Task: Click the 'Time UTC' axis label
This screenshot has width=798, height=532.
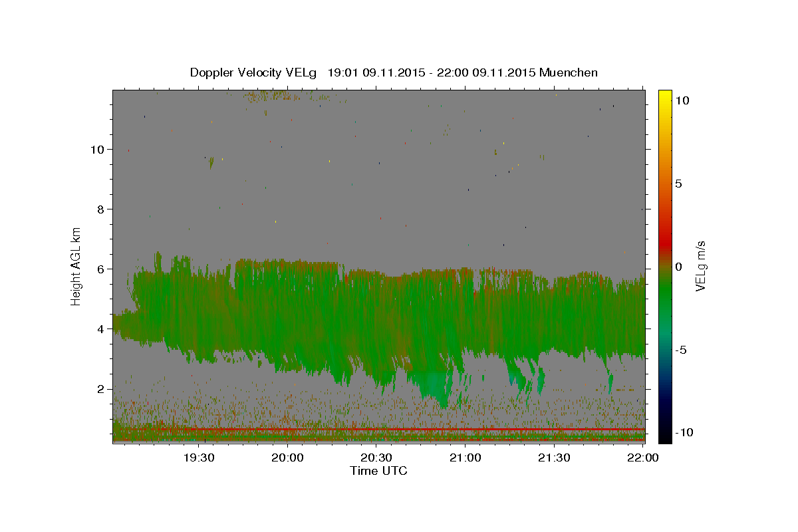Action: [378, 471]
